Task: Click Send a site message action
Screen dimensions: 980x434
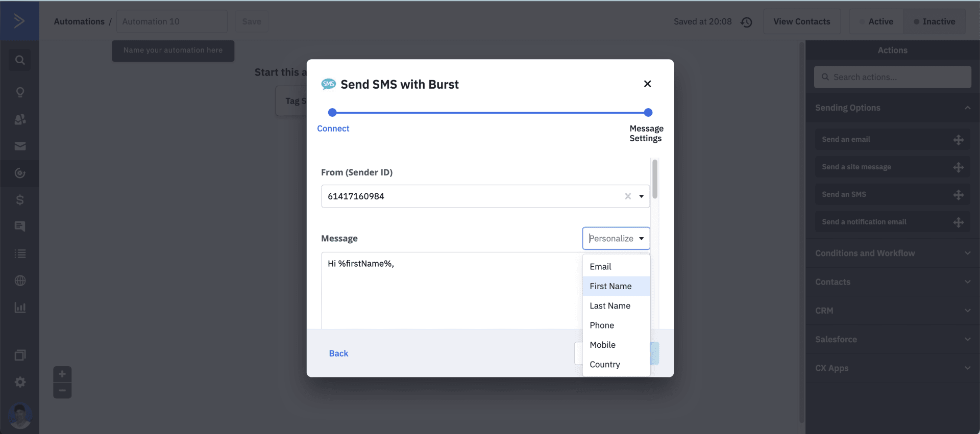Action: click(x=893, y=167)
